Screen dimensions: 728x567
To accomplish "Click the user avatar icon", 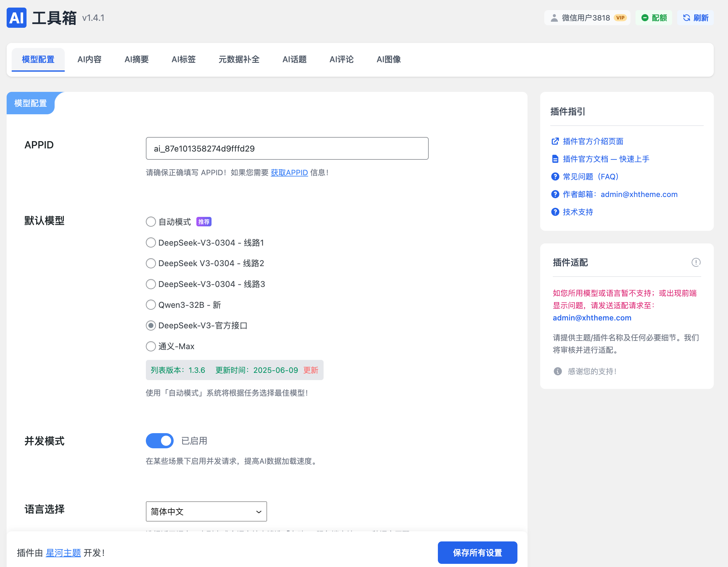I will click(554, 18).
